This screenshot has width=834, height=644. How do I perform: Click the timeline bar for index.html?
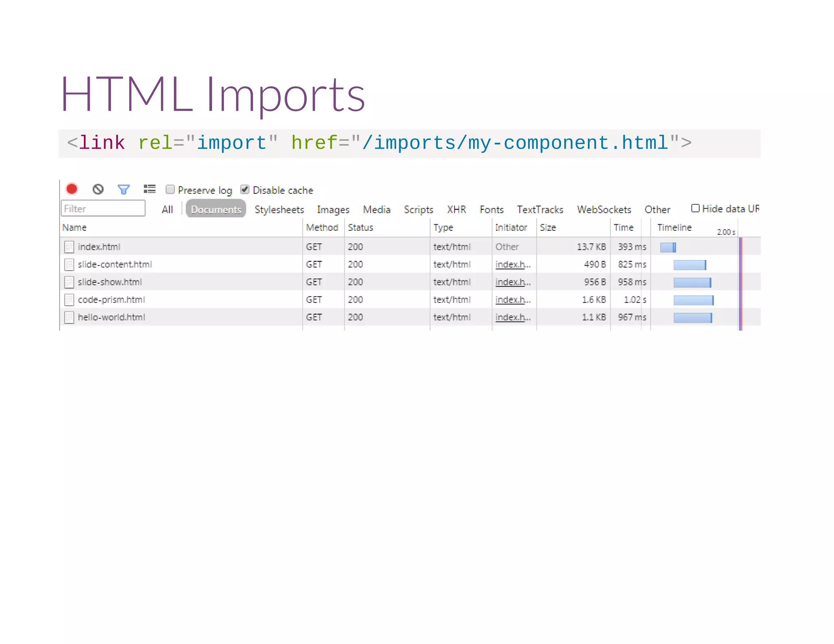(668, 247)
